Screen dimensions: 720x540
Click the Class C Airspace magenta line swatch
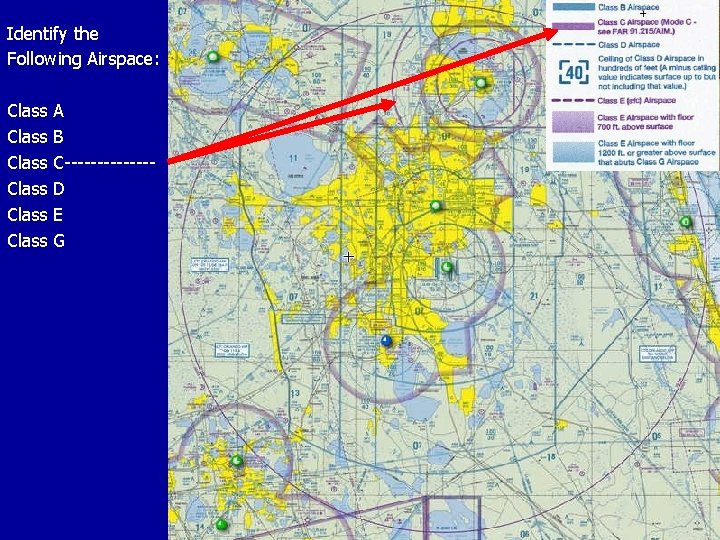pyautogui.click(x=573, y=26)
